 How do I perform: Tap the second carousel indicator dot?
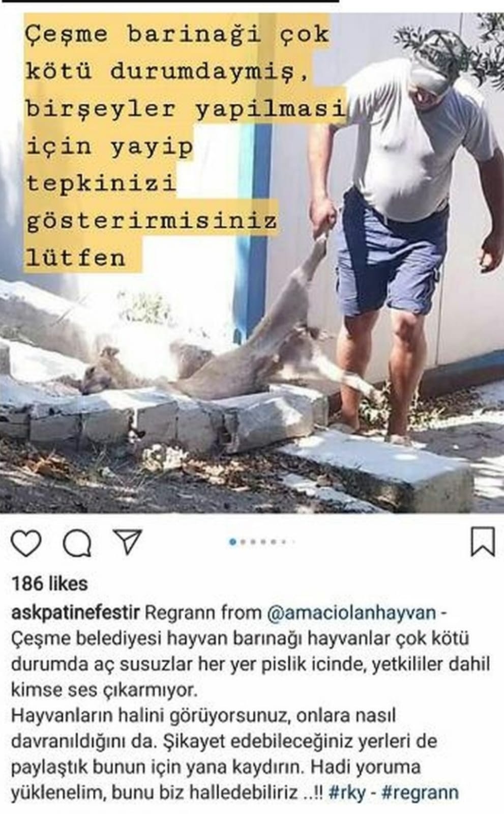point(243,542)
